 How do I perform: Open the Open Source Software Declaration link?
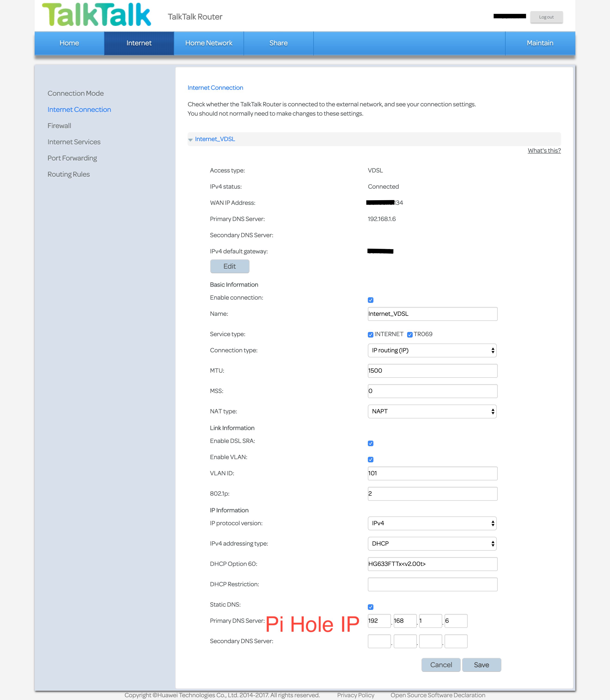(438, 695)
